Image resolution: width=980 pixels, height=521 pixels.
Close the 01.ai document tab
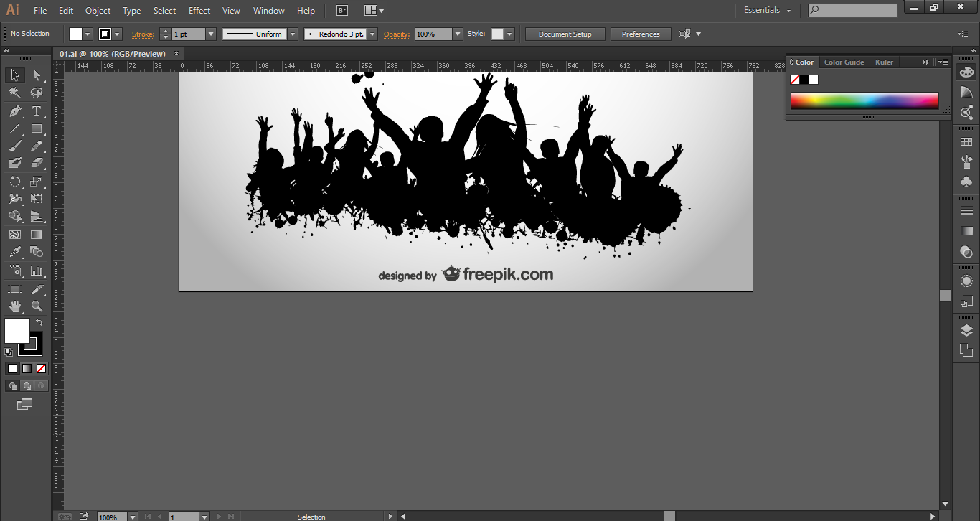tap(176, 54)
